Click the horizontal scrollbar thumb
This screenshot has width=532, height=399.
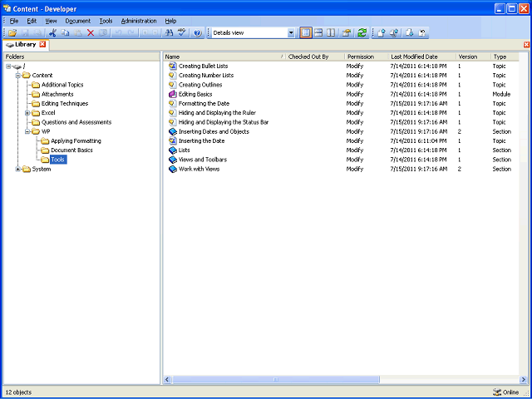click(x=276, y=379)
